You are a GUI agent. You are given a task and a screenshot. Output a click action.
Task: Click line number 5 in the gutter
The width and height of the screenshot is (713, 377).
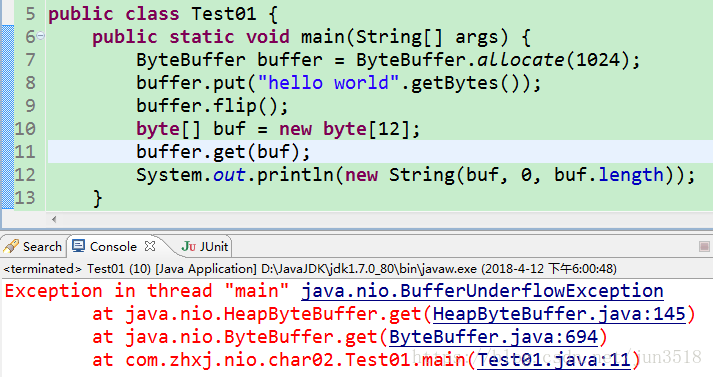coord(30,14)
